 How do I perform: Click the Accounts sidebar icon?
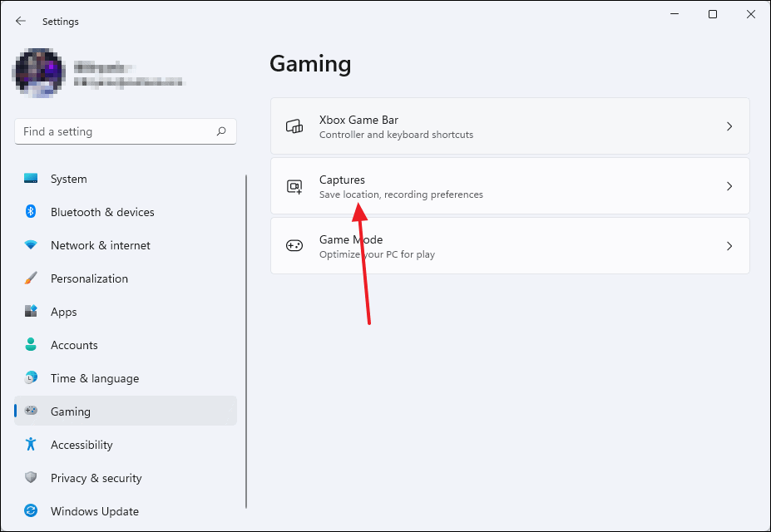(x=31, y=345)
